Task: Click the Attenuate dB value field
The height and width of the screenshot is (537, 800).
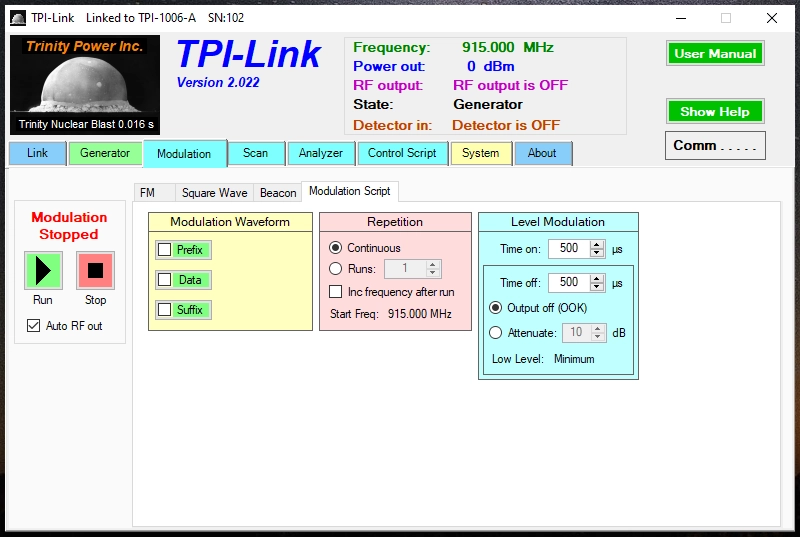Action: 577,333
